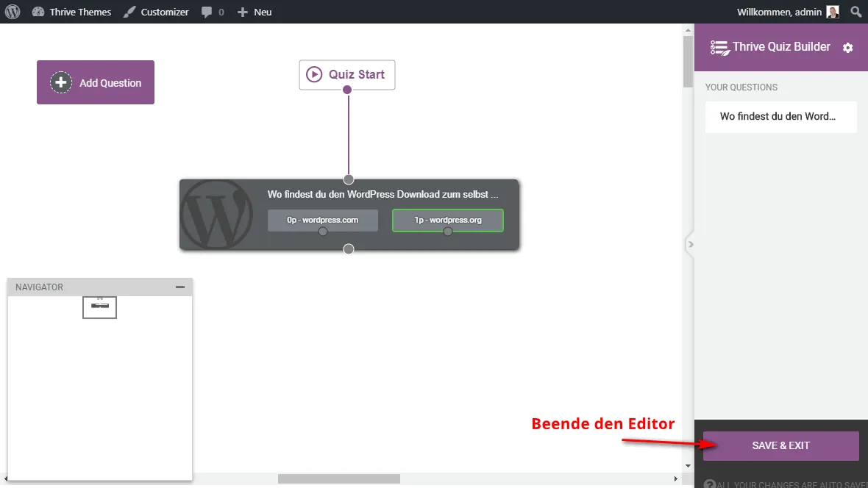Select the 0p - wordpress.com answer
The image size is (868, 488).
pyautogui.click(x=323, y=220)
